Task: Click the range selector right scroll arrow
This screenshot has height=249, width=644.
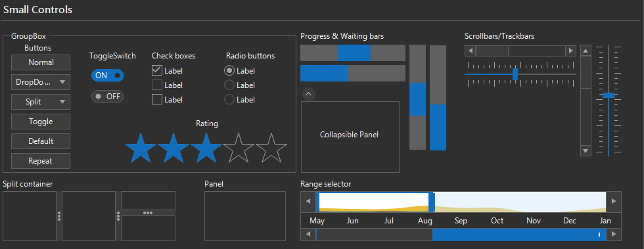Action: (x=614, y=201)
